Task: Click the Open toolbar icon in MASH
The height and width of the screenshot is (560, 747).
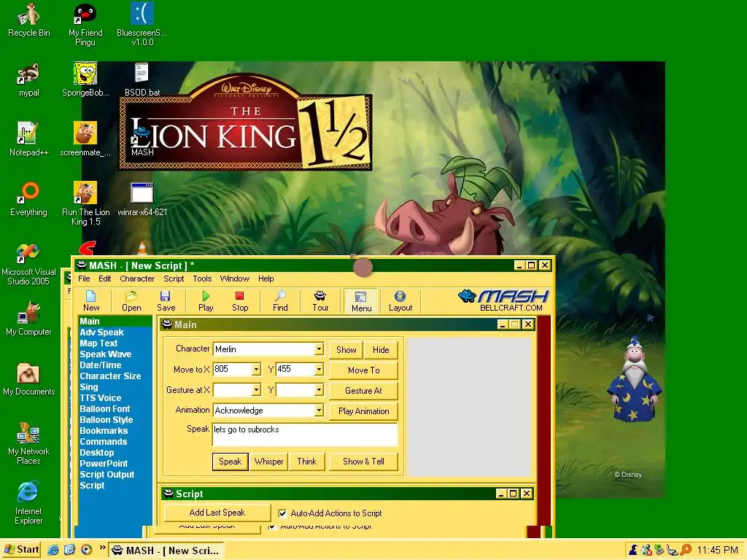Action: coord(131,301)
